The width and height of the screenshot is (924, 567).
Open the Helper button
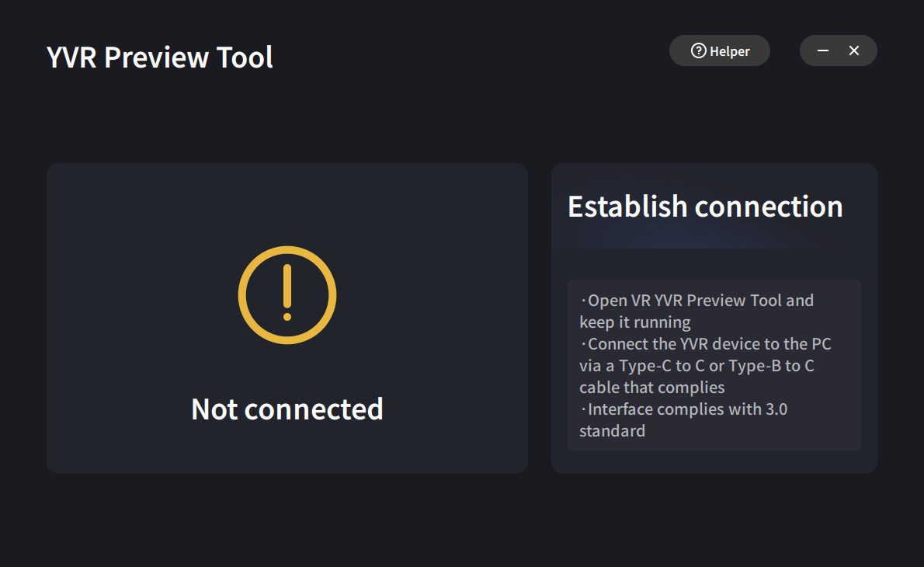719,50
